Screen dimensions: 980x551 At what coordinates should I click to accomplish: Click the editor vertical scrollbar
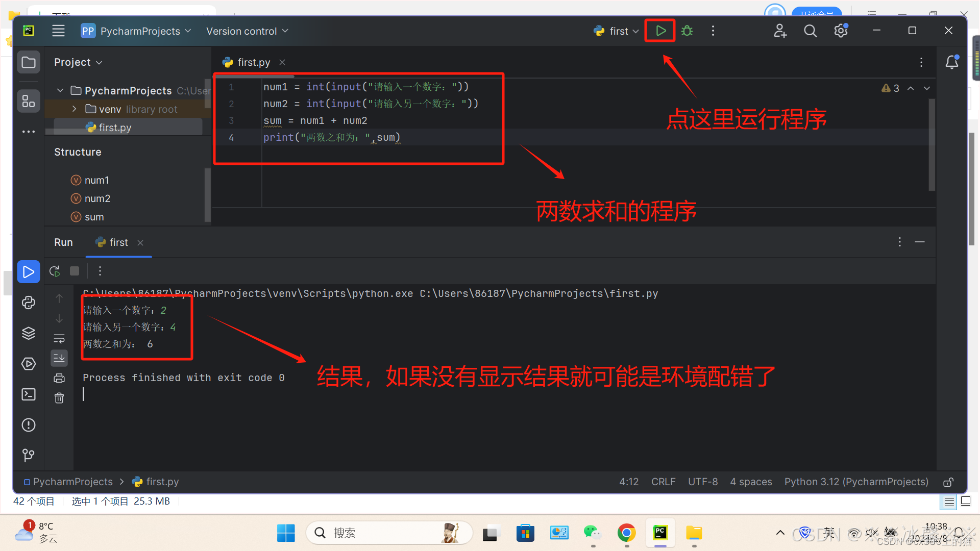coord(932,145)
